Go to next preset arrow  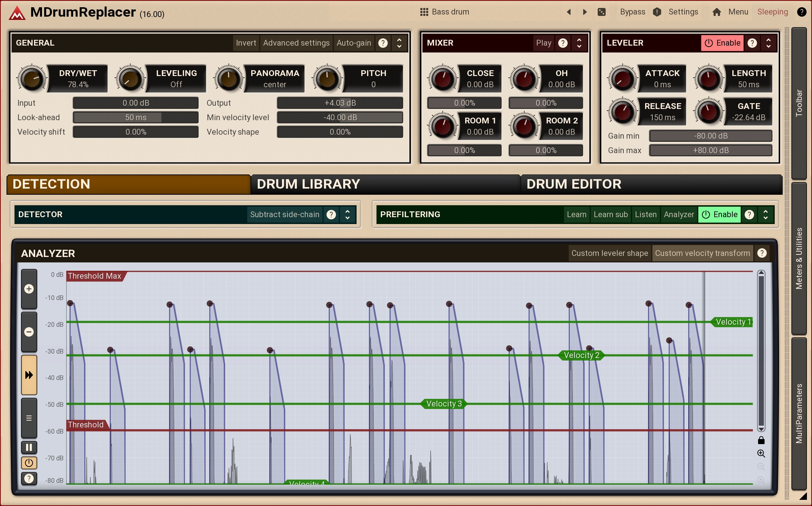[x=585, y=12]
